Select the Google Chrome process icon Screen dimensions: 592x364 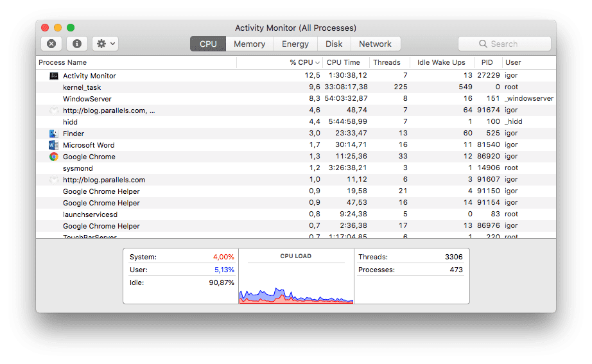point(54,157)
